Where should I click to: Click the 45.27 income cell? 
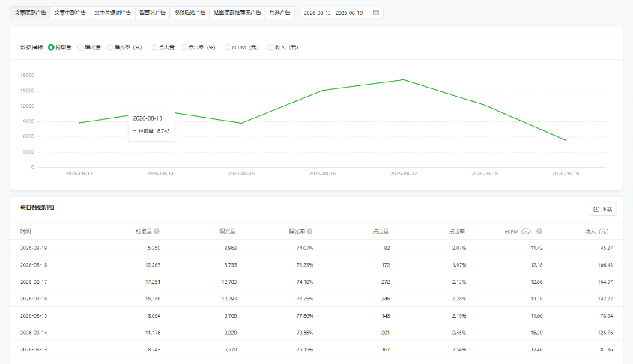[x=606, y=248]
